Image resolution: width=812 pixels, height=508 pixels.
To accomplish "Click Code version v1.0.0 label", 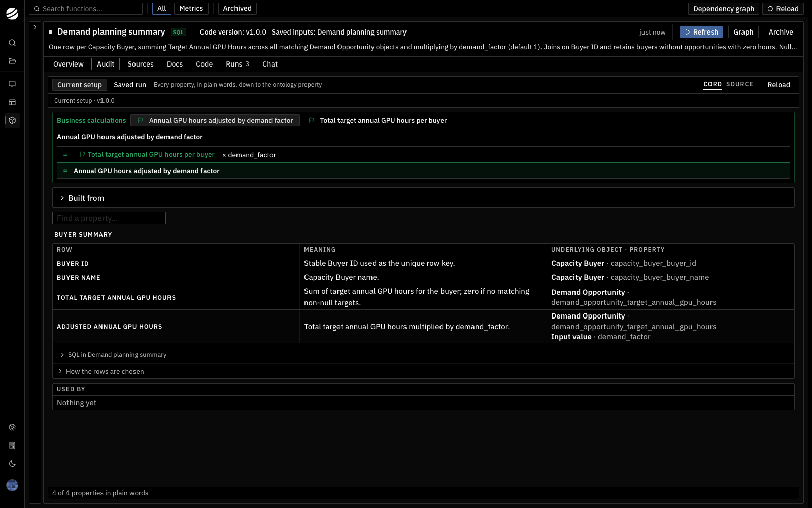I will click(233, 32).
